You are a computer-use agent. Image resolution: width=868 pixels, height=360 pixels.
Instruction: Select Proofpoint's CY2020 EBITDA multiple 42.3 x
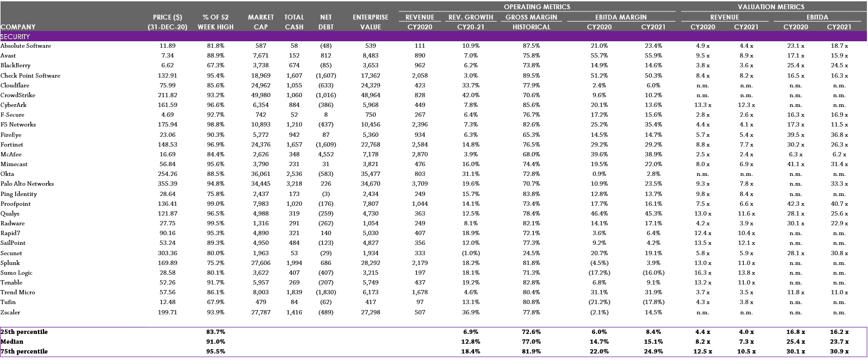tap(796, 204)
